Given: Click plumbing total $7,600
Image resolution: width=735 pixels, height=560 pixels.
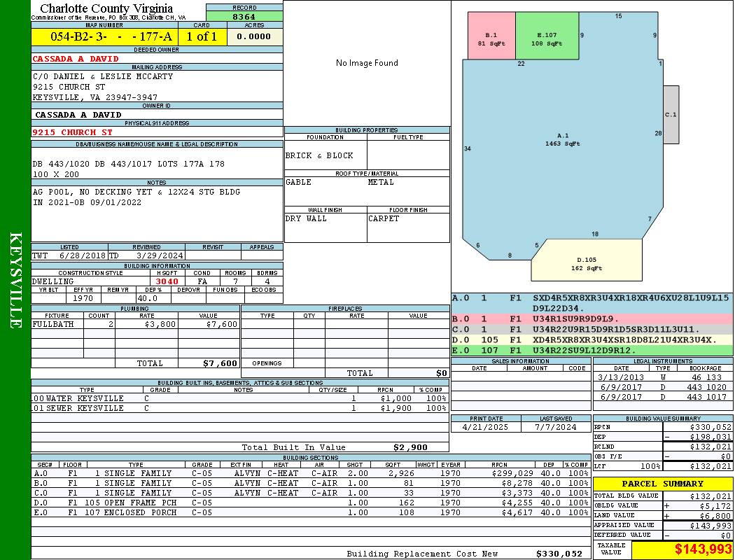Looking at the screenshot, I should [220, 363].
